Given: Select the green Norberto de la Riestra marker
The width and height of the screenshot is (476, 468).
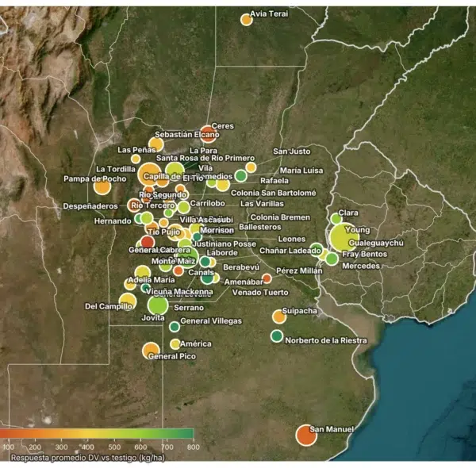Looking at the screenshot, I should [x=277, y=336].
